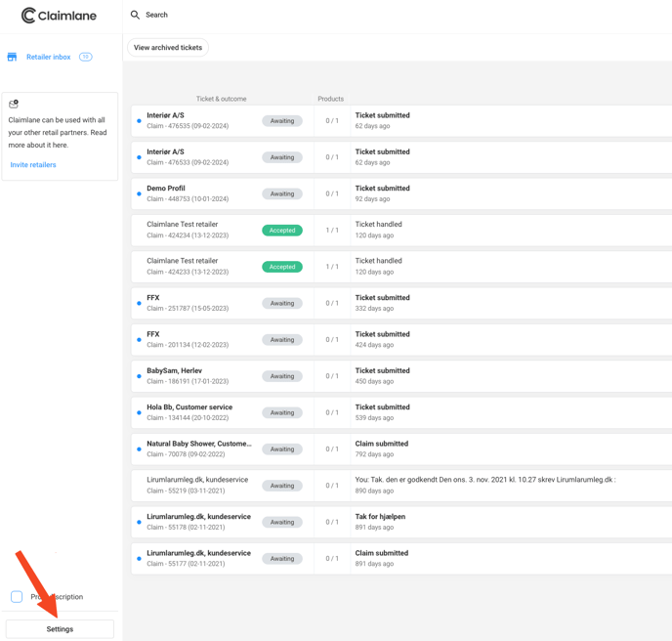This screenshot has height=641, width=672.
Task: Open Lirumlarumleg.dk claim 55178 ticket
Action: click(401, 522)
